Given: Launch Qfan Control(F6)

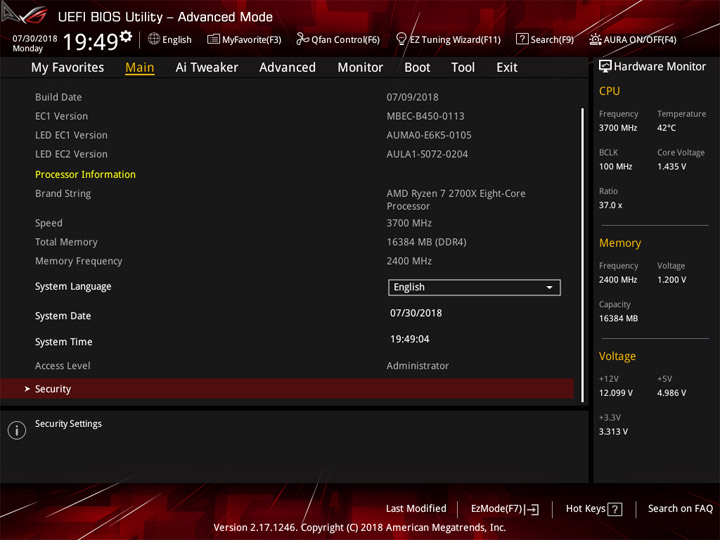Looking at the screenshot, I should pyautogui.click(x=338, y=39).
